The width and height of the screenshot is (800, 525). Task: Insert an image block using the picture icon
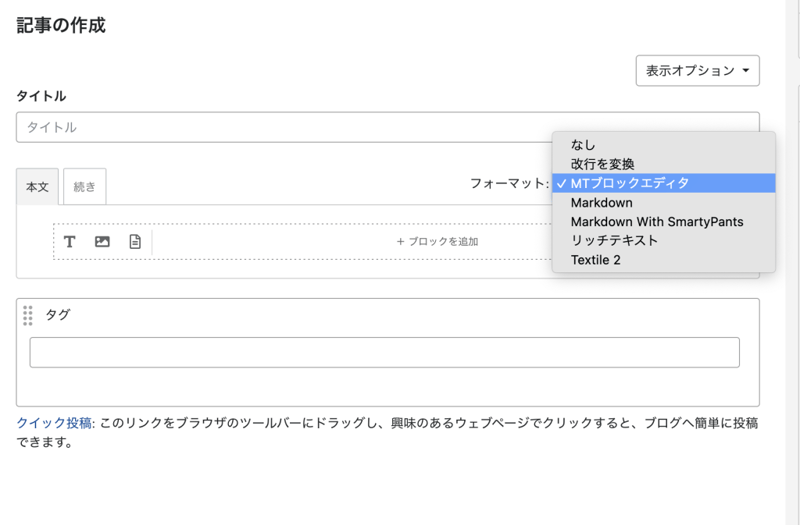click(102, 242)
